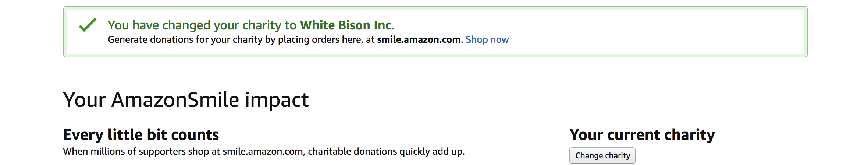
Task: Select the Every little bit counts heading
Action: pos(141,135)
